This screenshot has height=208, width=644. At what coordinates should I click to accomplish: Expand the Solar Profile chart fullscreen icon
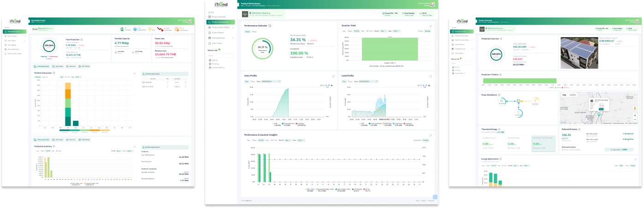pos(333,76)
